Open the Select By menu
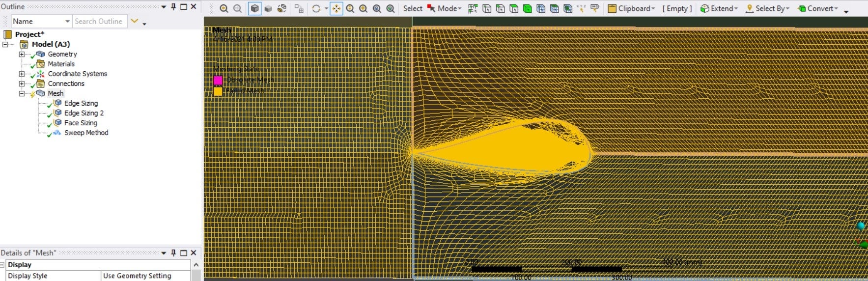Screen dimensions: 868x281 coord(767,8)
